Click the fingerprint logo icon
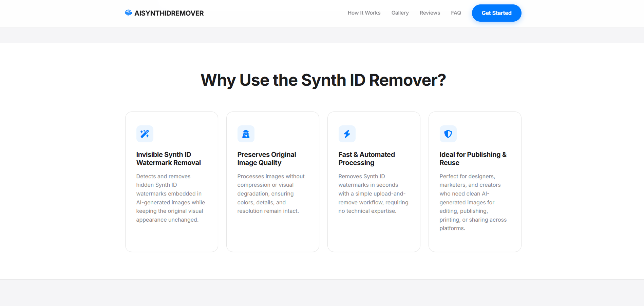This screenshot has height=306, width=644. click(x=128, y=13)
